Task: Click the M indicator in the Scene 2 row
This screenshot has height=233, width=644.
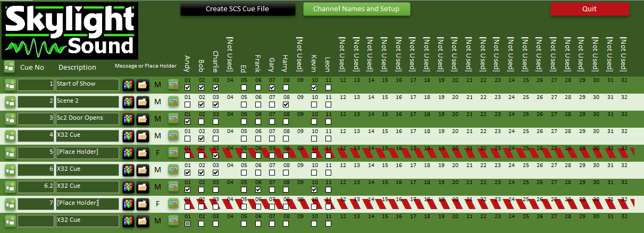Action: coord(157,102)
